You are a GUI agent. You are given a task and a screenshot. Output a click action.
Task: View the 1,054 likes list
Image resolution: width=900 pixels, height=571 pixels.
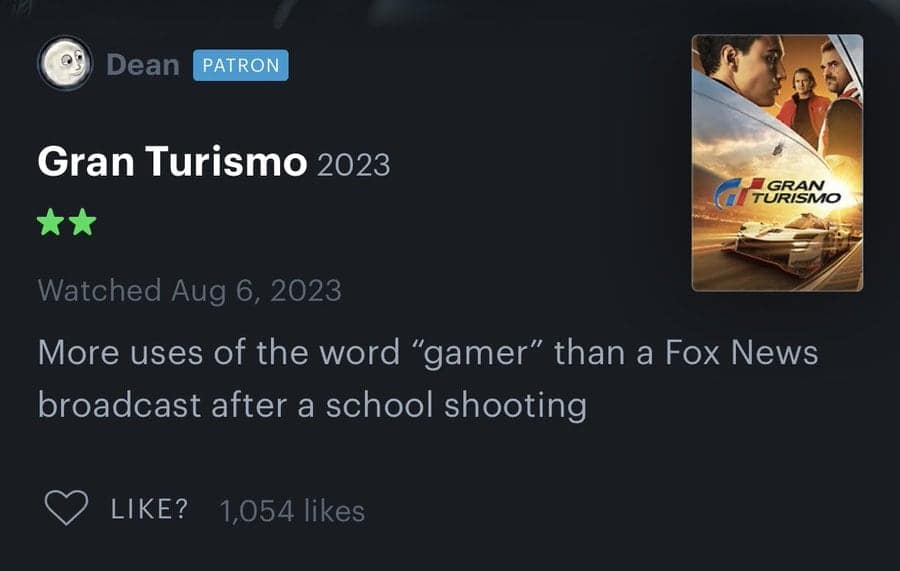point(292,510)
